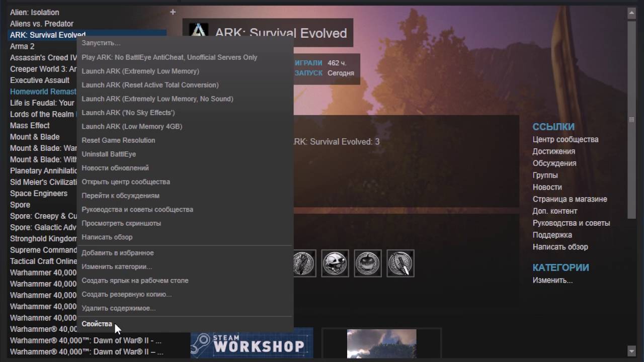Screen dimensions: 644x362
Task: Open the Steam Workshop banner
Action: click(x=252, y=343)
